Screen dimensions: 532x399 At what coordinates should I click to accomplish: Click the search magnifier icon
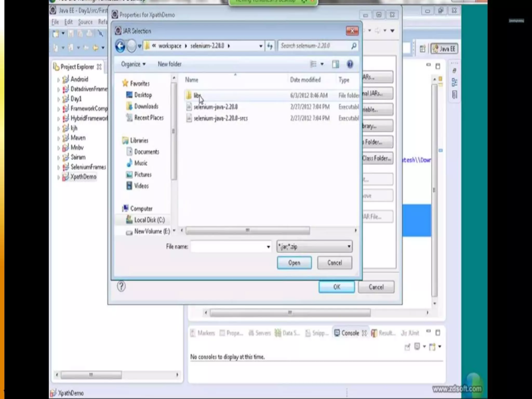(354, 46)
